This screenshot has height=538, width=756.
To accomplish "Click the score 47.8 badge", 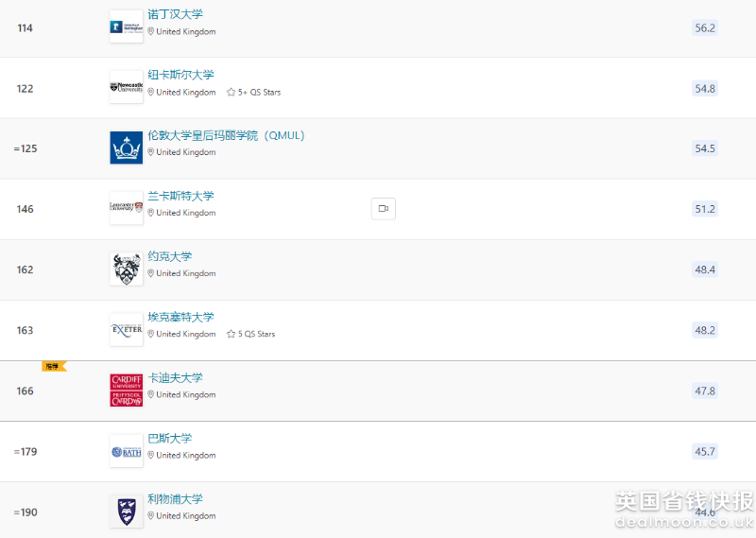I will [x=705, y=391].
